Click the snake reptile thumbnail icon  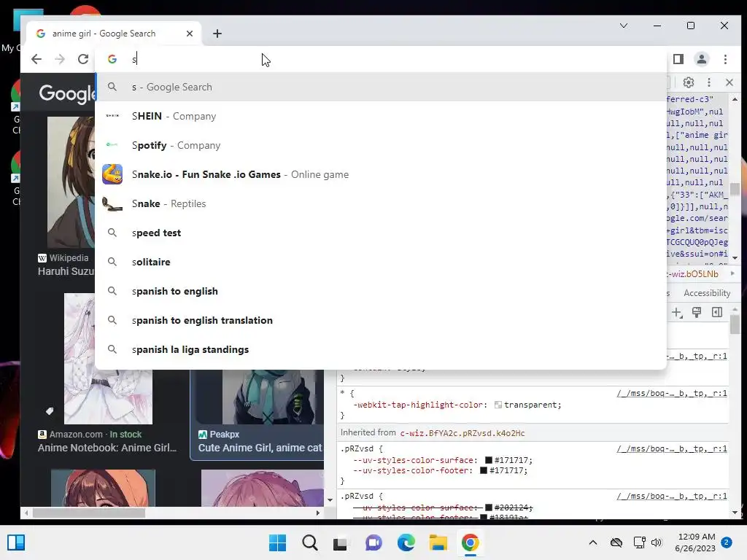112,204
